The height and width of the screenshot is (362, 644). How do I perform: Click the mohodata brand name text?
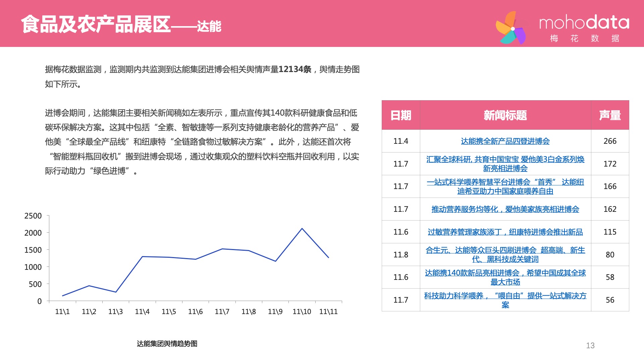pyautogui.click(x=584, y=22)
